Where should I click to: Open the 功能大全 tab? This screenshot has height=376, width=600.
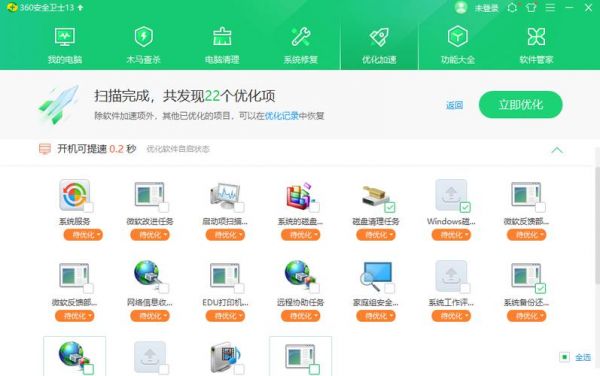(x=458, y=45)
